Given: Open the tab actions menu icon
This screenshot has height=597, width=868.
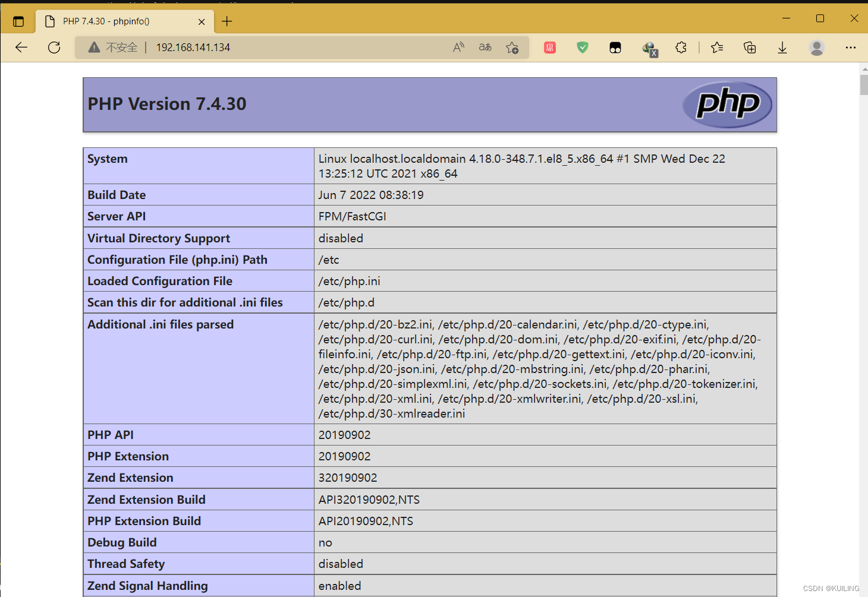Looking at the screenshot, I should tap(18, 21).
